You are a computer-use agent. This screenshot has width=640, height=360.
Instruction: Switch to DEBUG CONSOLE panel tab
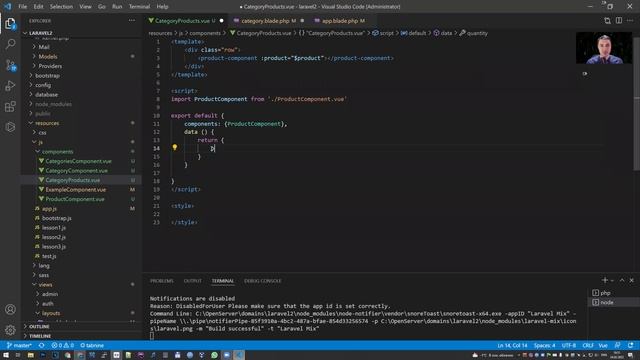pyautogui.click(x=262, y=281)
